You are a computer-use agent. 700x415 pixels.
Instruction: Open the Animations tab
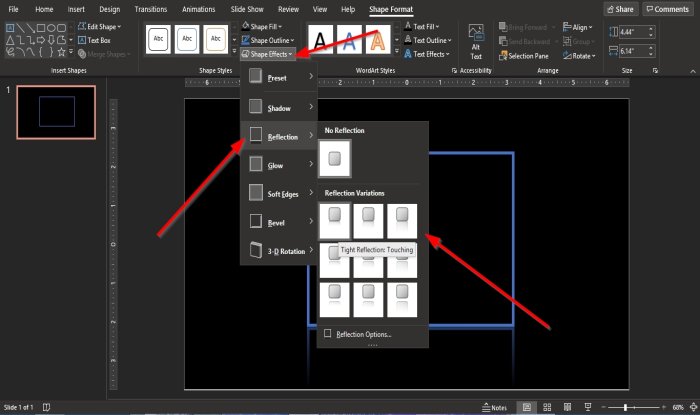[x=198, y=9]
